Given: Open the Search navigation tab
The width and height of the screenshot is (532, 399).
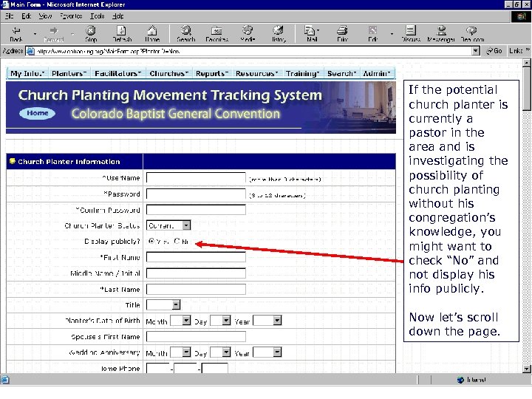Looking at the screenshot, I should (341, 73).
